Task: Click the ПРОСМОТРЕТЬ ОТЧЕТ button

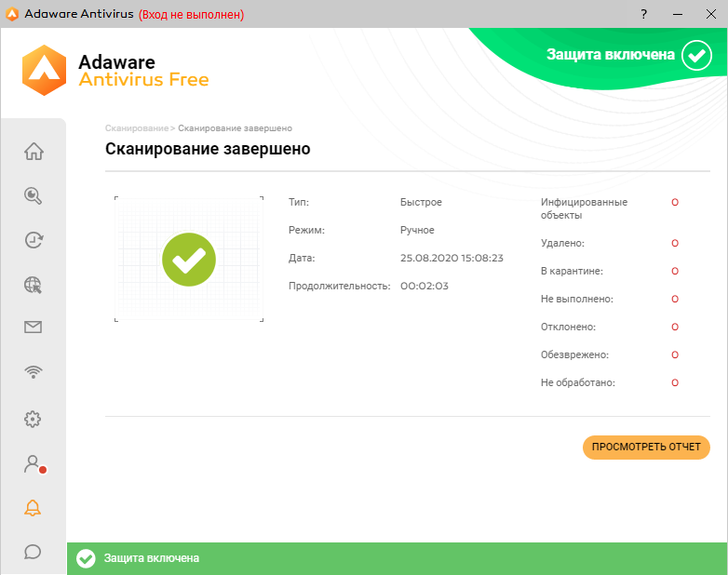Action: [646, 447]
